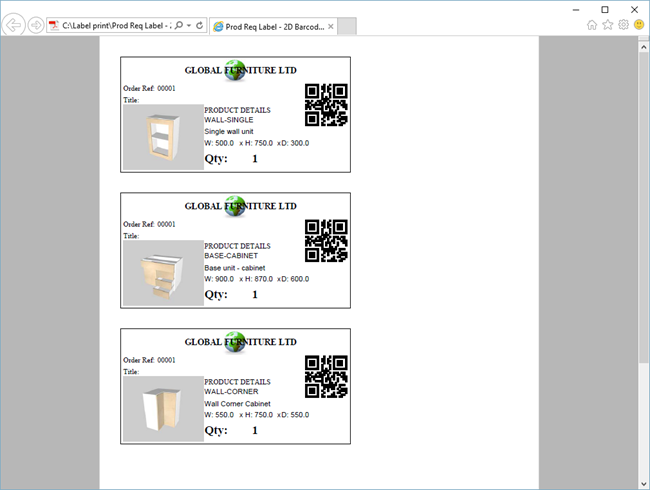Open Favorites star icon
The width and height of the screenshot is (650, 490).
607,24
